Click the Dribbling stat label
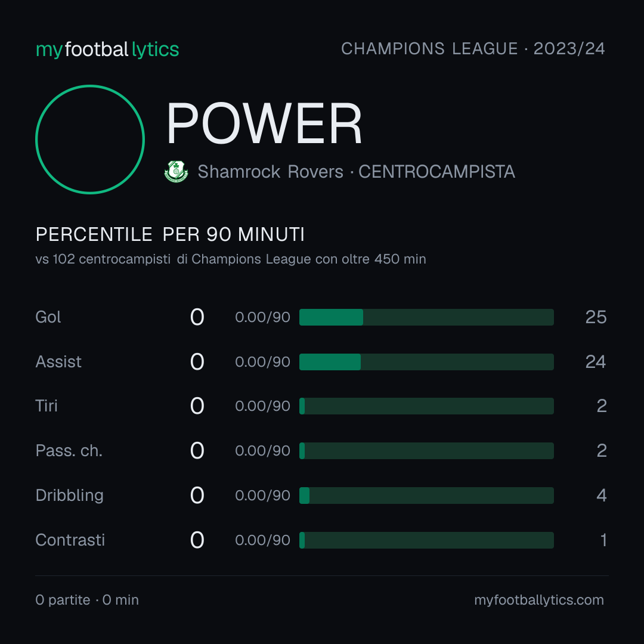 pos(69,496)
